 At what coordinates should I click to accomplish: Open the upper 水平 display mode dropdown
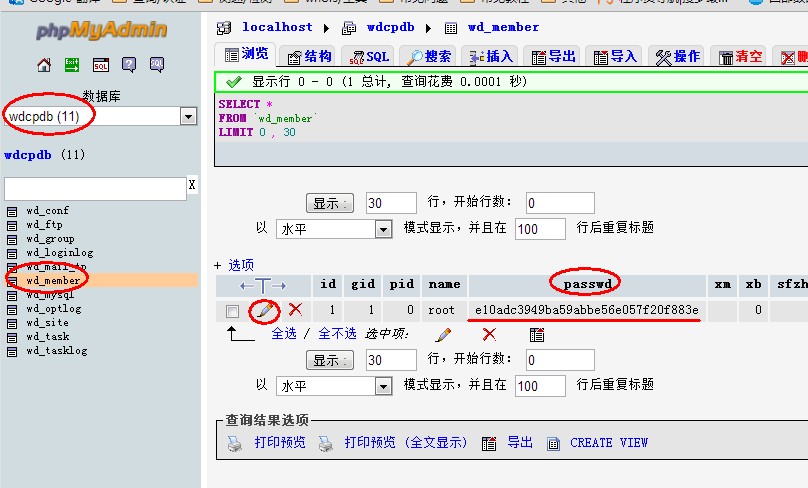pos(383,229)
